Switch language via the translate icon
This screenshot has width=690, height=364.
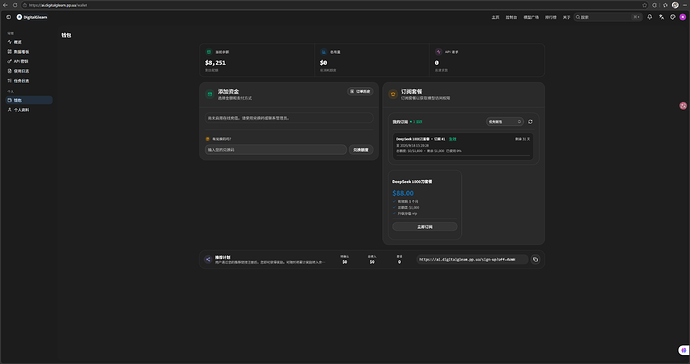click(x=661, y=17)
